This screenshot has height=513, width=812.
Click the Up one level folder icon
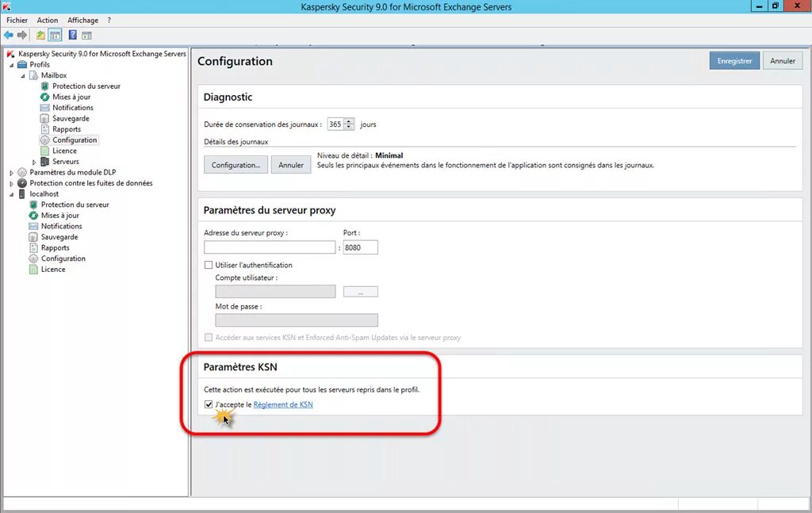tap(40, 35)
